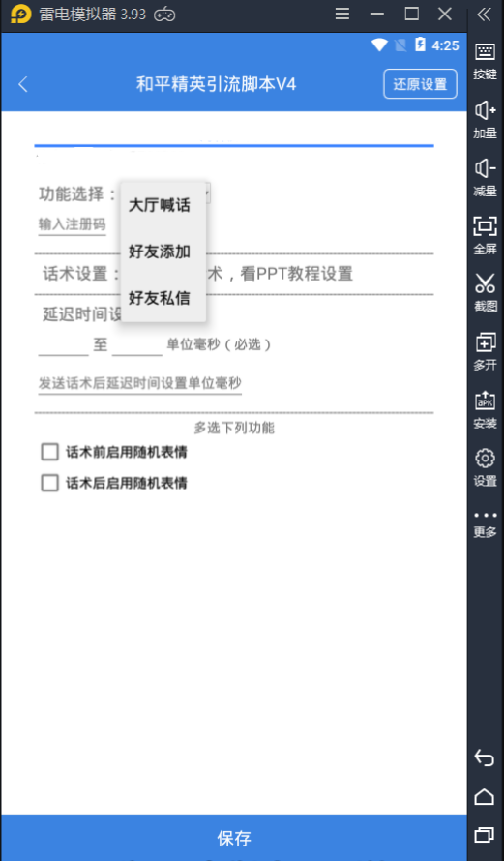
Task: Enable 话术前启用随机表情 checkbox
Action: 50,452
